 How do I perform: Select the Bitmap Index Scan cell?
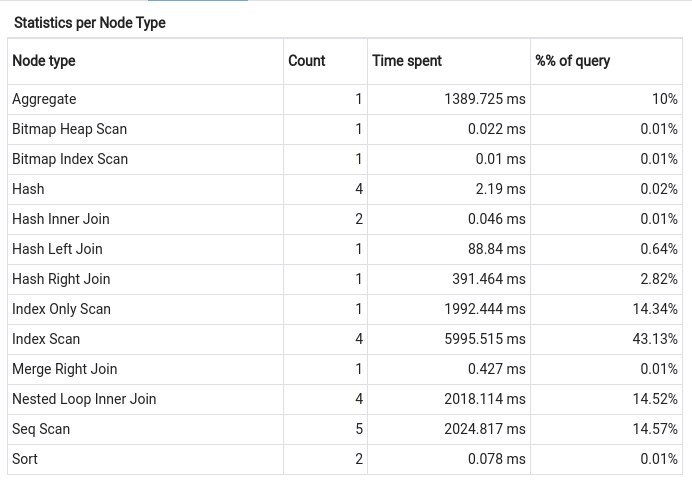pyautogui.click(x=70, y=159)
